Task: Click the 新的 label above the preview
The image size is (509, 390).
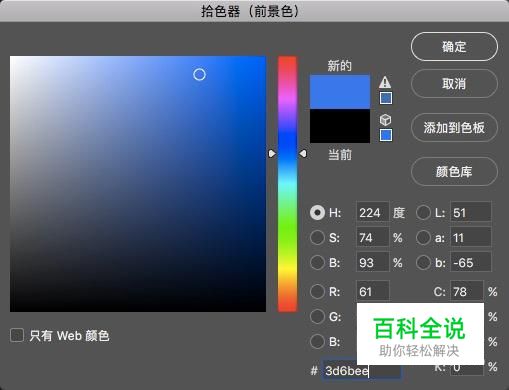Action: [340, 65]
